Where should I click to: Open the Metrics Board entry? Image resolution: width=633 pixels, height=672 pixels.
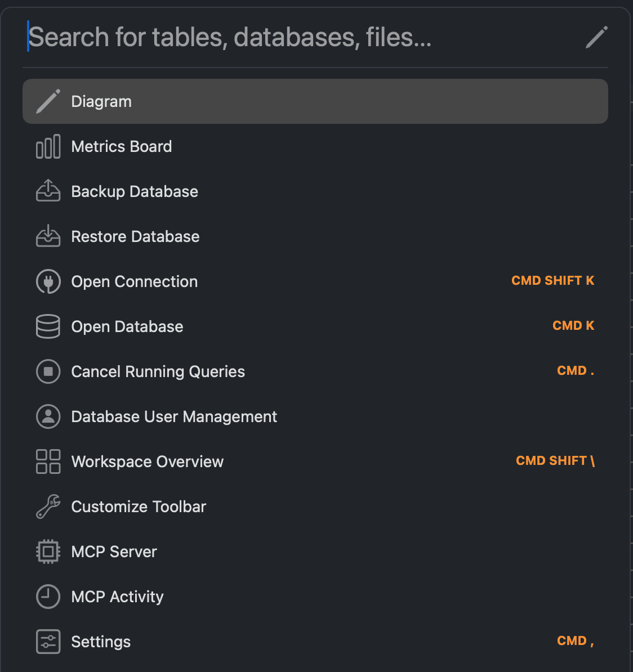[315, 146]
